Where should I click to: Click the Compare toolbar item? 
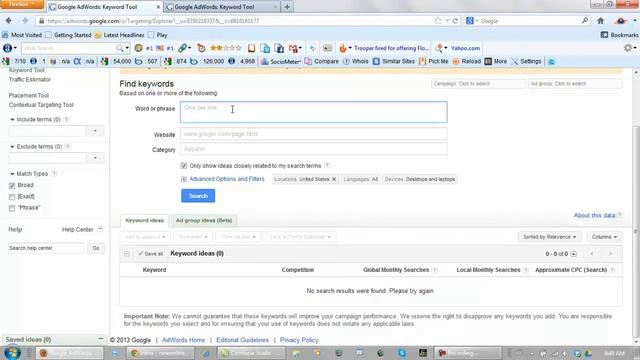(x=322, y=62)
